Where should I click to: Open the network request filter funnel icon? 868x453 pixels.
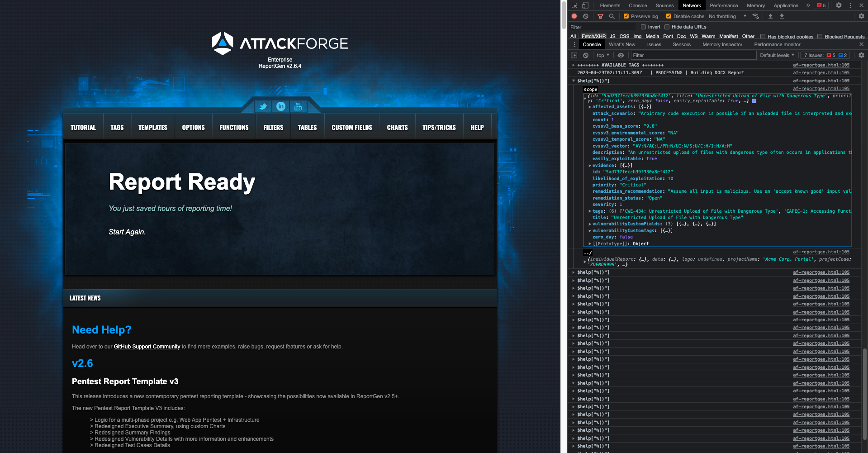(601, 16)
